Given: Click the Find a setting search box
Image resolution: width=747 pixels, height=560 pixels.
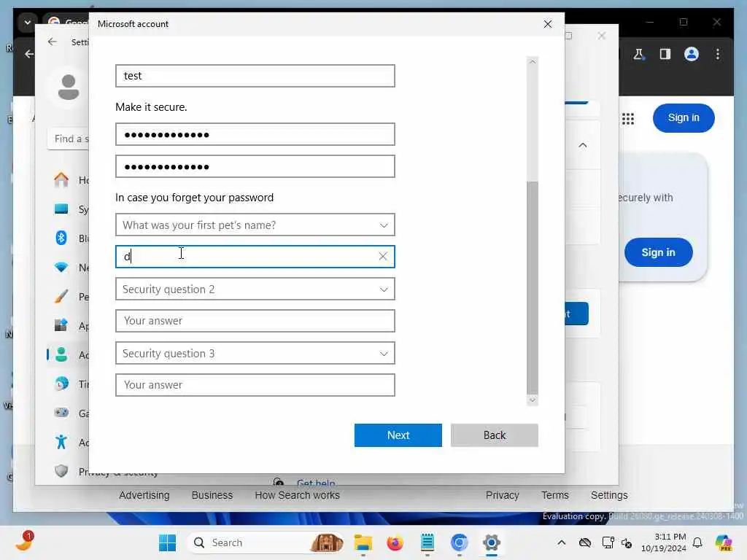Looking at the screenshot, I should [x=68, y=139].
